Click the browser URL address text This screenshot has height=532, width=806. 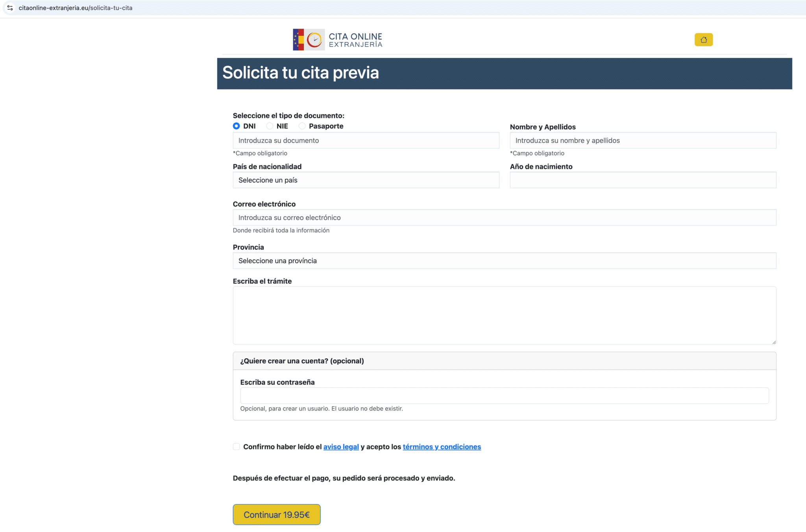pyautogui.click(x=76, y=8)
